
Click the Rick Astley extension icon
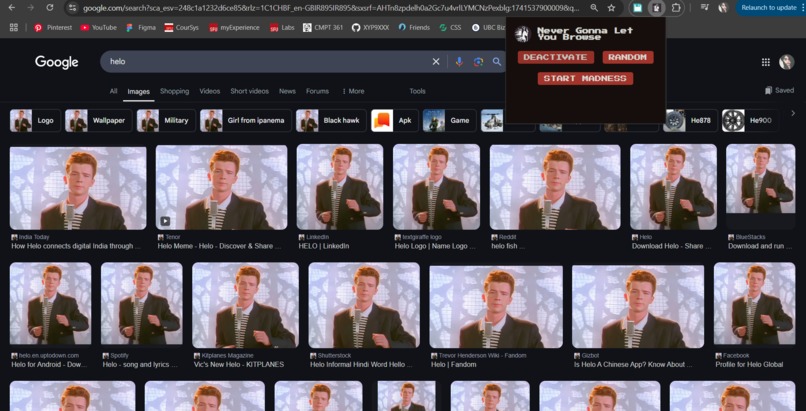pos(656,8)
